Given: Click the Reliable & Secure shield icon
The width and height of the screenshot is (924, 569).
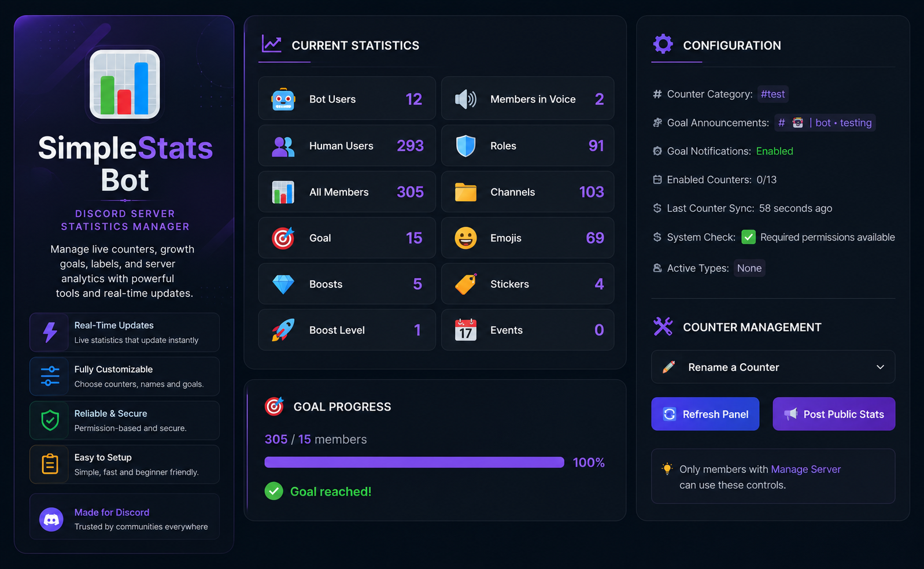Looking at the screenshot, I should 50,420.
